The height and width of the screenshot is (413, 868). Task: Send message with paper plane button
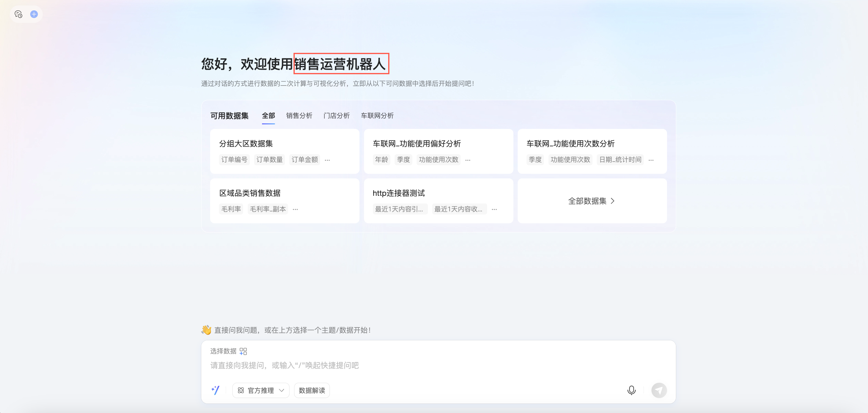(x=659, y=390)
